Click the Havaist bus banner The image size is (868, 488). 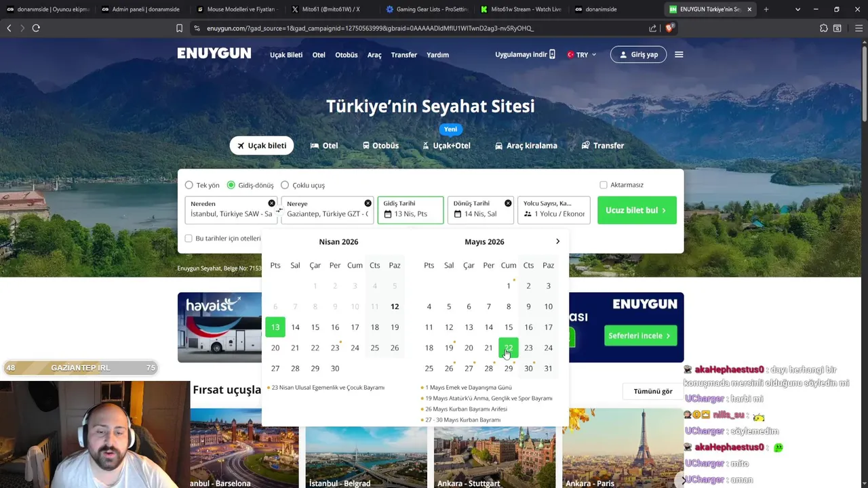point(220,327)
